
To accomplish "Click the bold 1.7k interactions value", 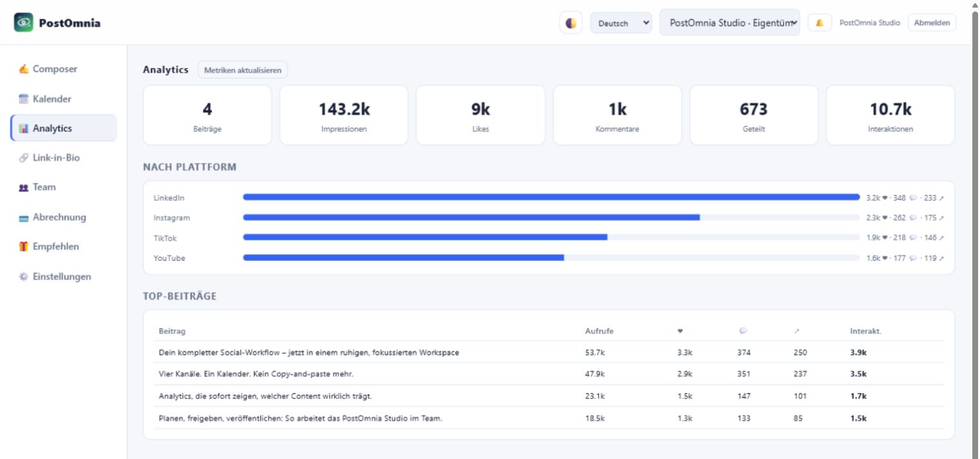I will click(x=858, y=396).
